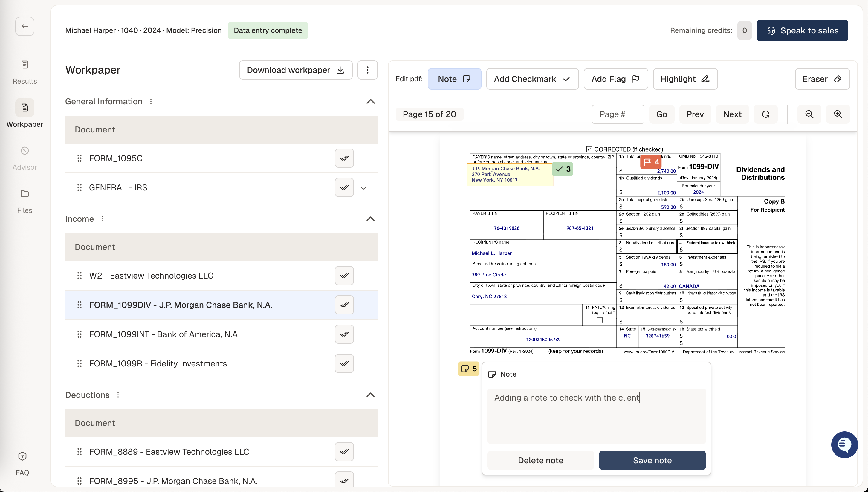Zoom in on the PDF document
The width and height of the screenshot is (868, 492).
tap(838, 114)
